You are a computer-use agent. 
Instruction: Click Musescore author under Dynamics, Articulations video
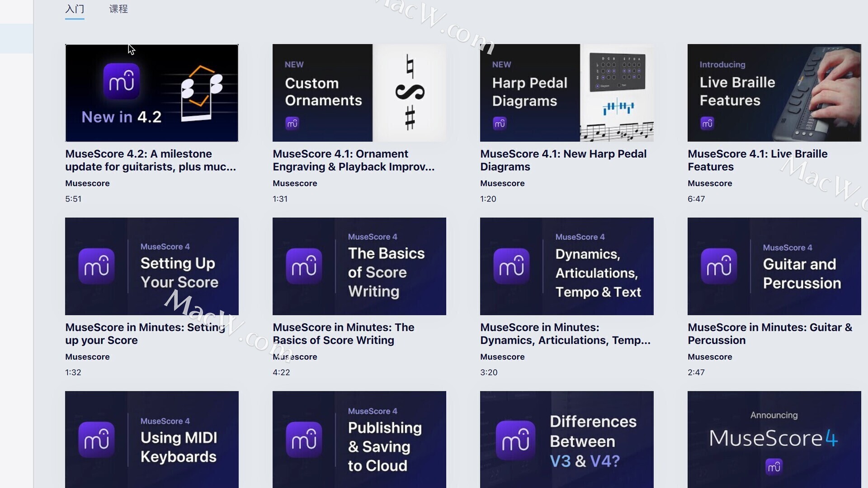point(502,357)
